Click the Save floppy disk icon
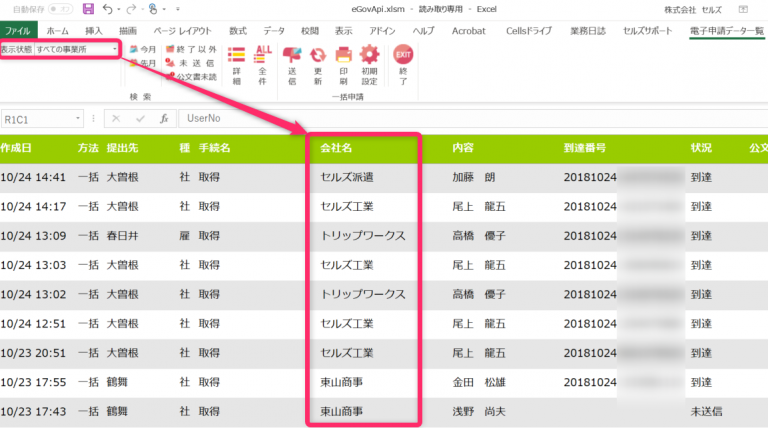 click(88, 9)
